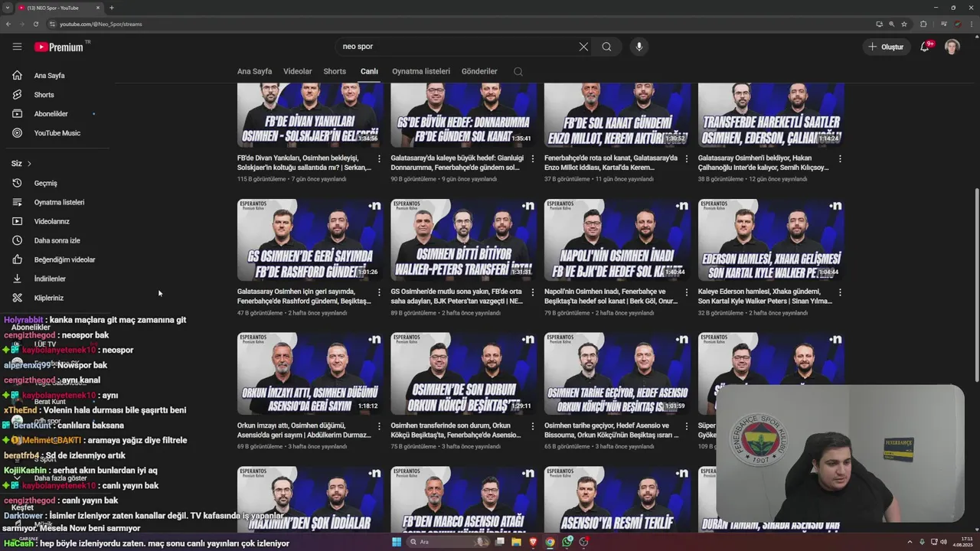Open File Explorer from the taskbar

pos(517,542)
